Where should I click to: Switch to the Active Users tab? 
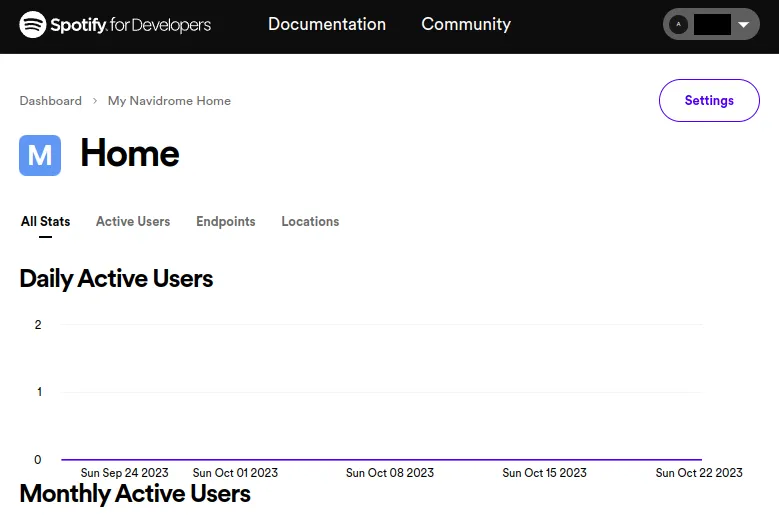pos(133,221)
